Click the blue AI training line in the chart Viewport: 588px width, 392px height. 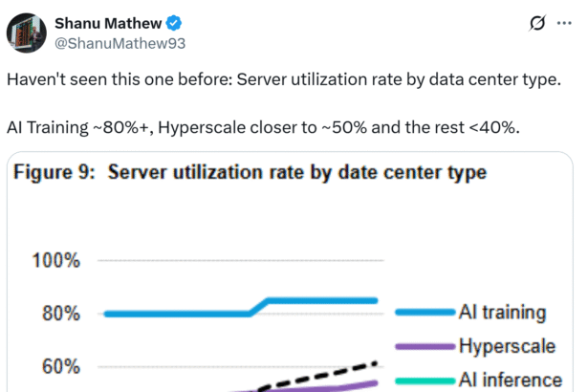(172, 313)
